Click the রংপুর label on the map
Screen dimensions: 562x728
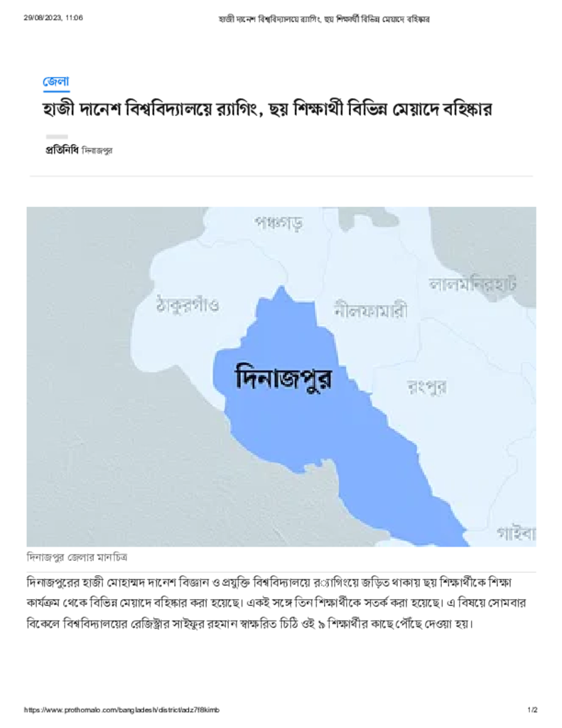427,387
